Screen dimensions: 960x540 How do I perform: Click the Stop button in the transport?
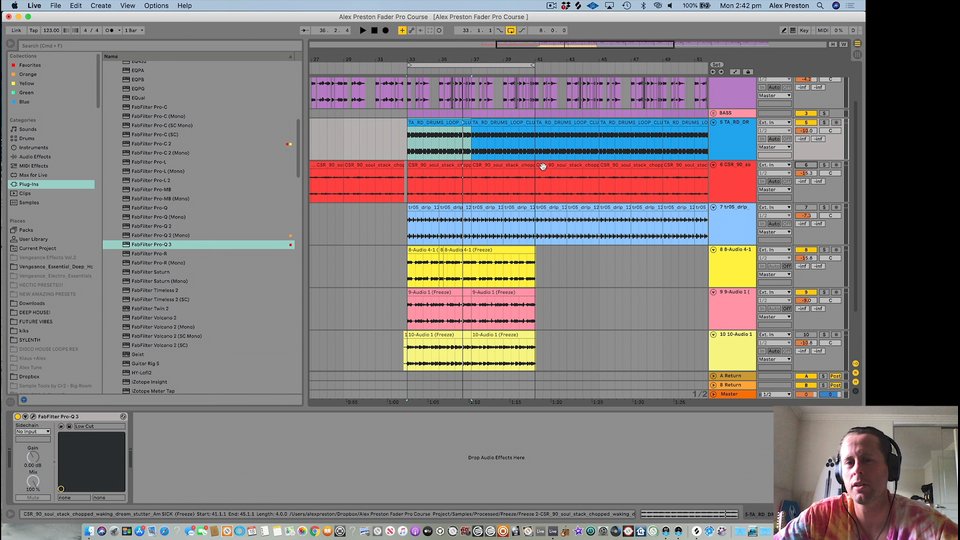(x=374, y=30)
